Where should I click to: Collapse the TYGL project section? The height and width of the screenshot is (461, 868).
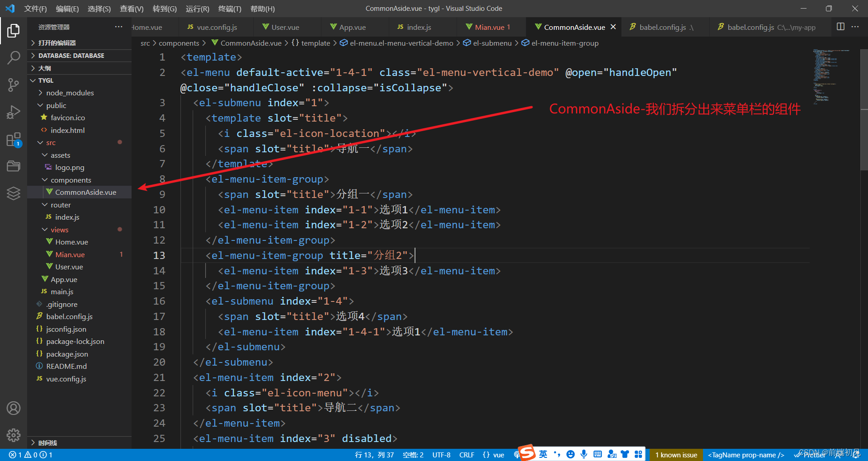tap(80, 80)
